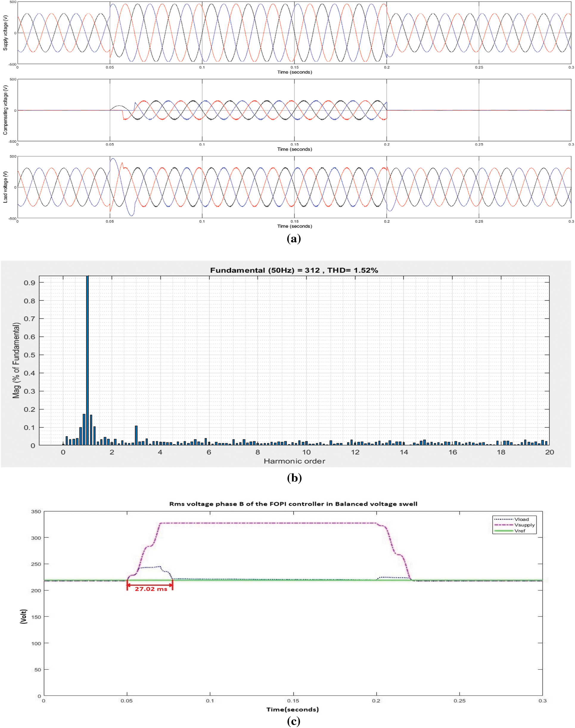Click the third harmonic bar in the spectrum

[136, 435]
